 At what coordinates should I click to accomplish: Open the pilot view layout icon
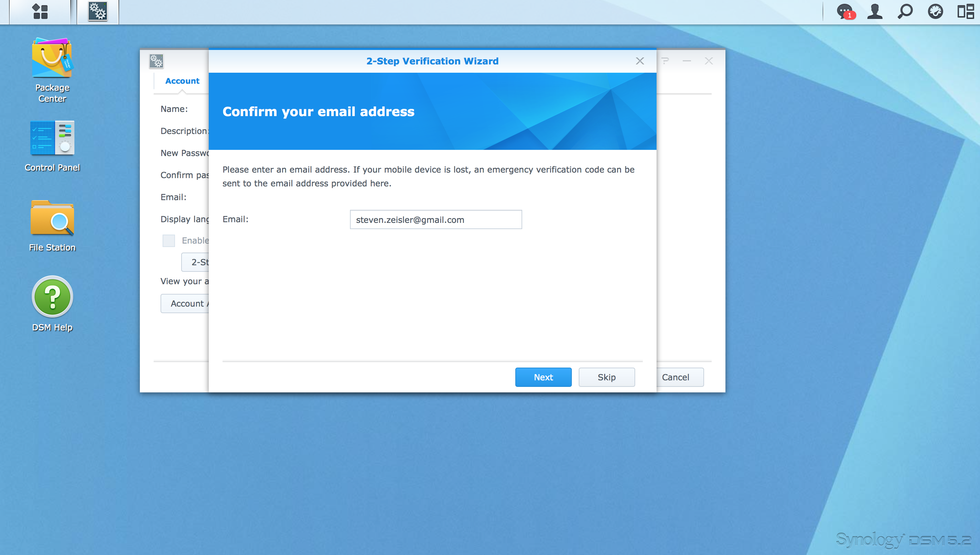click(x=966, y=11)
